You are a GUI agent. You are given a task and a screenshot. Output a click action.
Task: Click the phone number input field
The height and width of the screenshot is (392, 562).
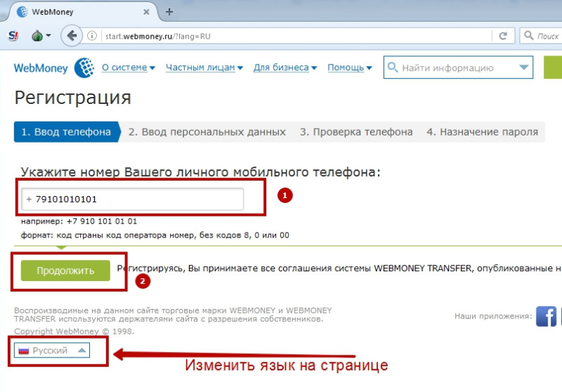pyautogui.click(x=132, y=200)
